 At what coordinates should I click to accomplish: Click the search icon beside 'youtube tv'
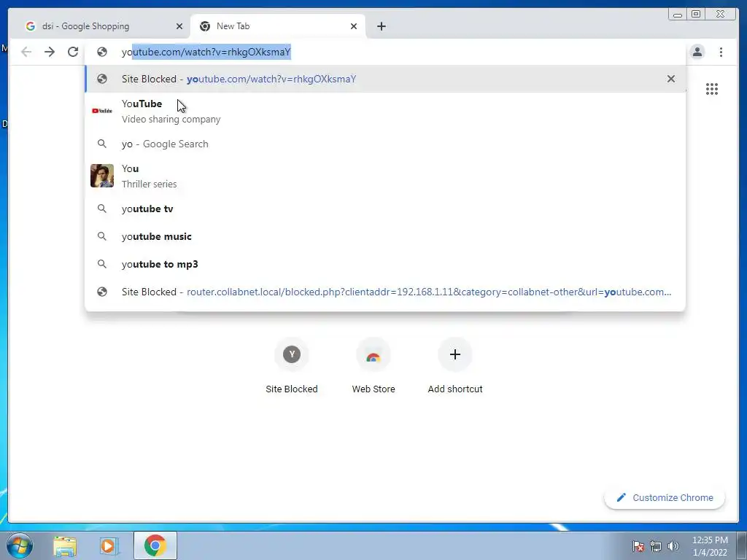[x=102, y=209]
